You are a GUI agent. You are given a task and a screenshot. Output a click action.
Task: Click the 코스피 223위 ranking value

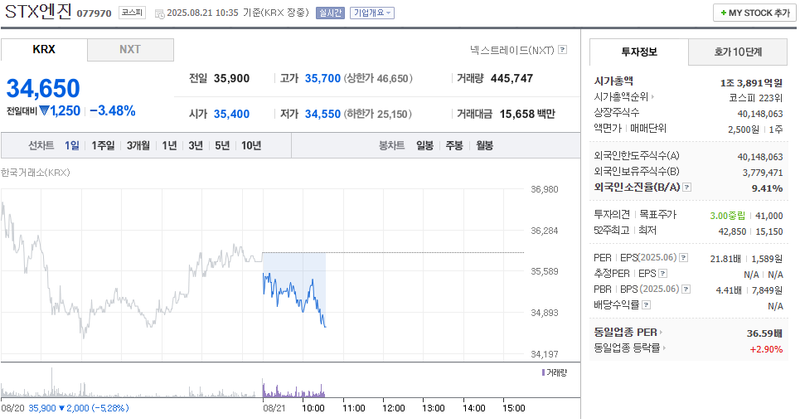[x=756, y=98]
